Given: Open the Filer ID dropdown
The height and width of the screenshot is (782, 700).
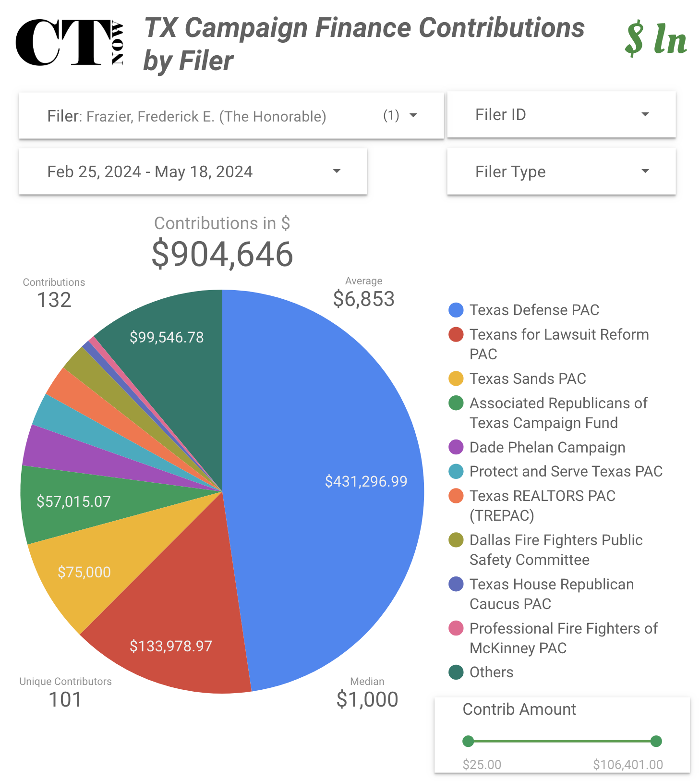Looking at the screenshot, I should coord(561,115).
